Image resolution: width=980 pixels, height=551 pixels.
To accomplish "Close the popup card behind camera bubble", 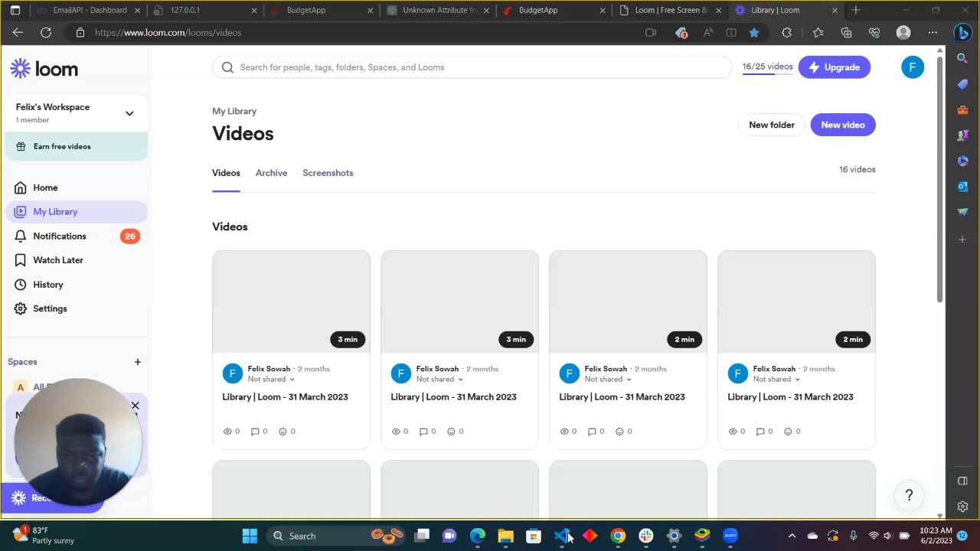I will [136, 406].
